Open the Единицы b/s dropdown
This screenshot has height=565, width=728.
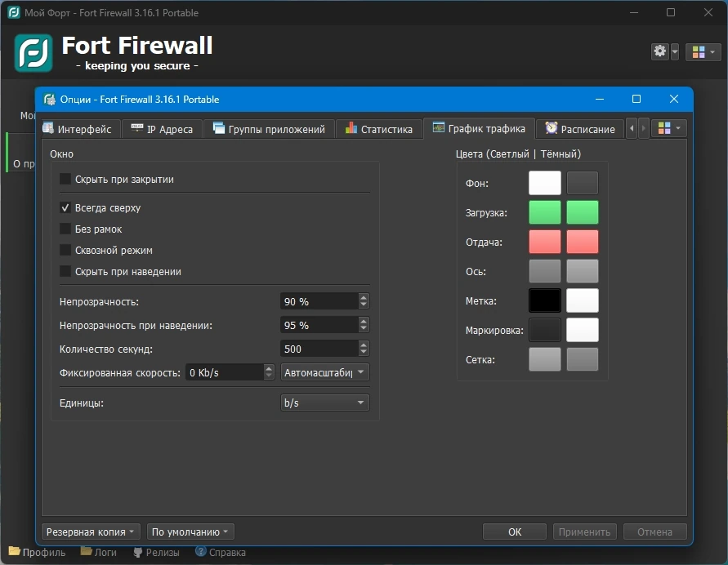point(324,403)
